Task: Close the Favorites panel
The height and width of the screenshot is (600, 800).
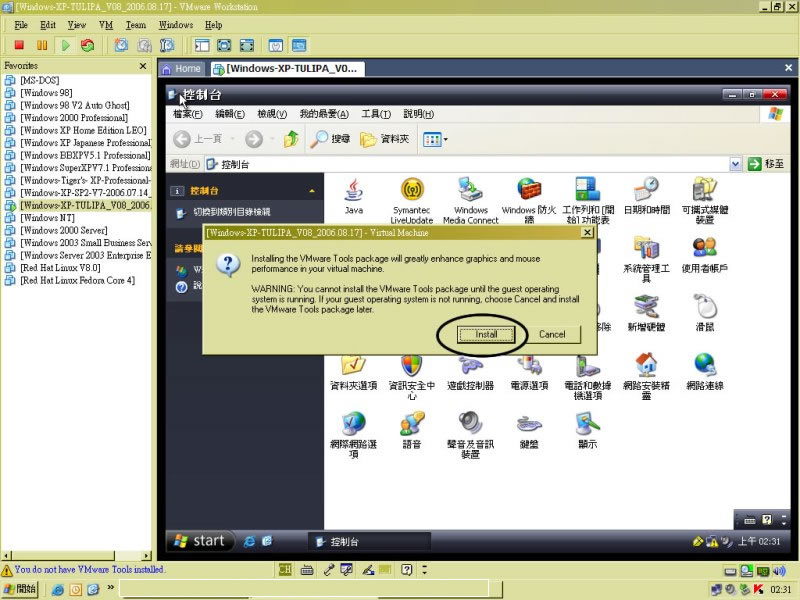Action: click(x=143, y=66)
